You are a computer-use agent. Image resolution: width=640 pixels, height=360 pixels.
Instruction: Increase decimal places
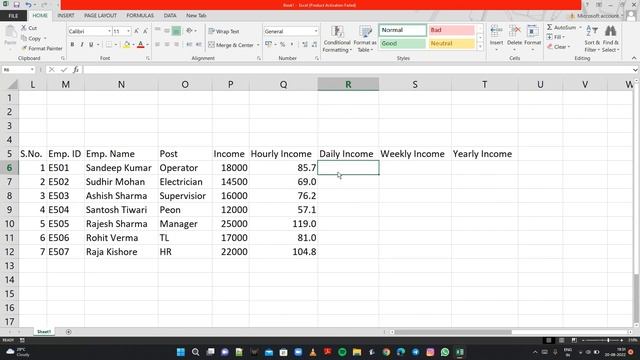coord(305,44)
